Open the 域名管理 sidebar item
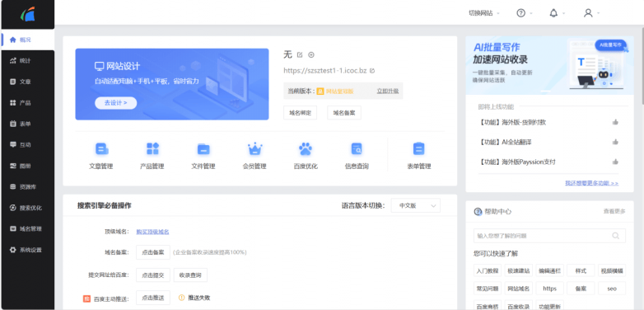644x310 pixels. (x=27, y=229)
